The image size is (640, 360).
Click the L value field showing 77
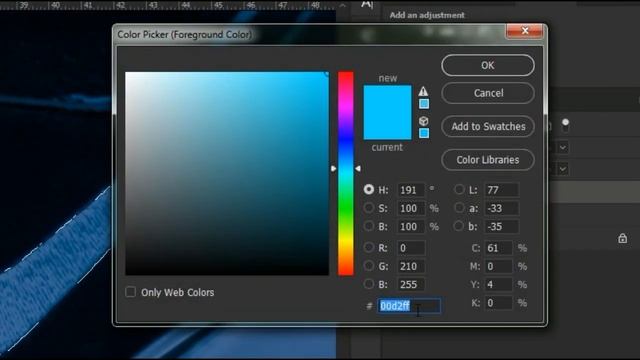click(501, 190)
